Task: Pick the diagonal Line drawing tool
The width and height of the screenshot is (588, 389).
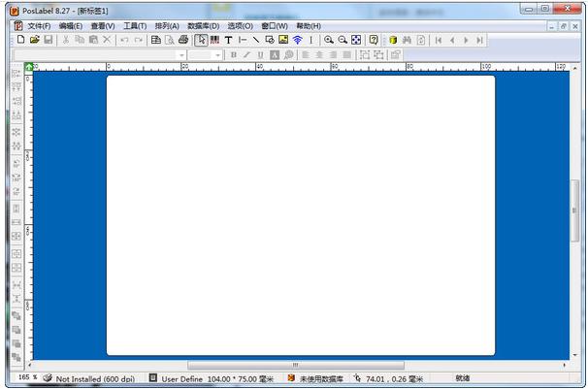Action: [255, 40]
